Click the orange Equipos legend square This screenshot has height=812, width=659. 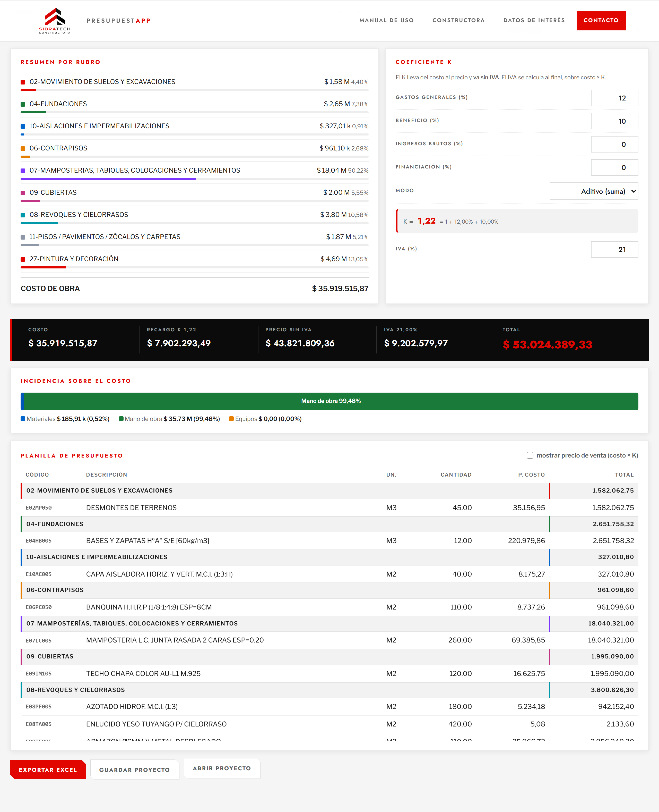[x=231, y=419]
